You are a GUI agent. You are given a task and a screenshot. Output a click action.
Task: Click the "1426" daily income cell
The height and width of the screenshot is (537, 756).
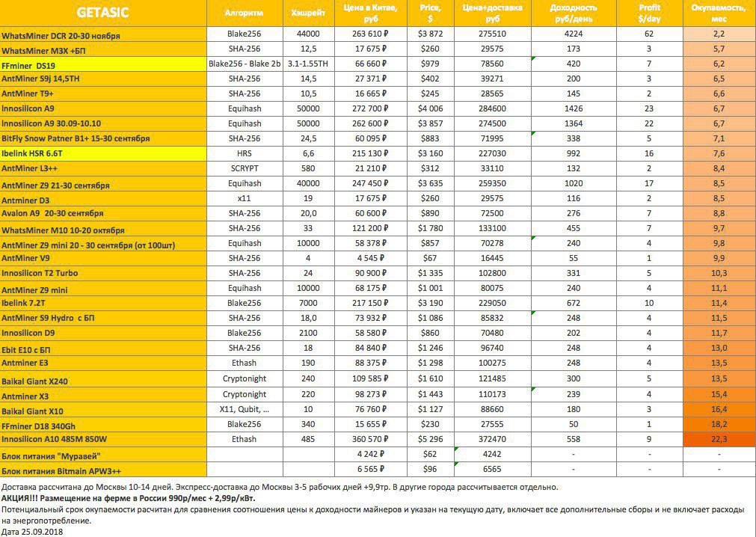(574, 108)
